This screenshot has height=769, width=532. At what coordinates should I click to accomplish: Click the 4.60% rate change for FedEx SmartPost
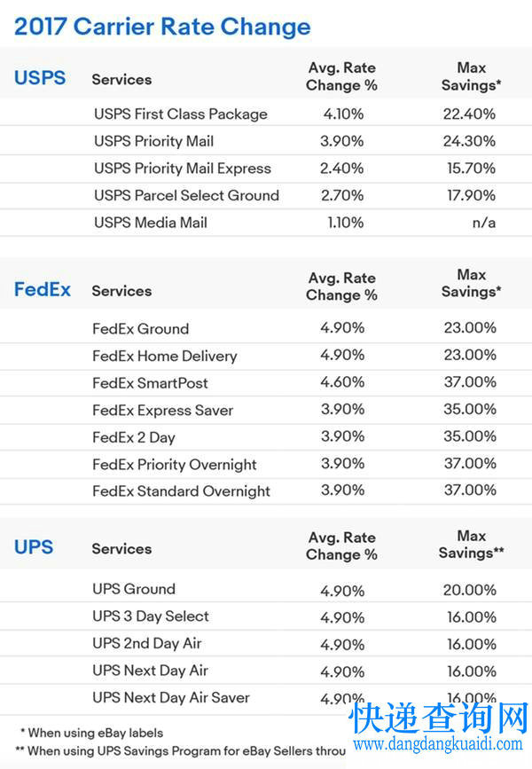tap(342, 382)
